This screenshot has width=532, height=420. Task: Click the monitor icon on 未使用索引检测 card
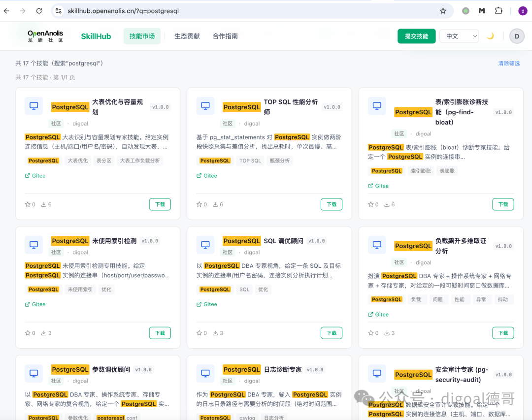click(x=34, y=245)
